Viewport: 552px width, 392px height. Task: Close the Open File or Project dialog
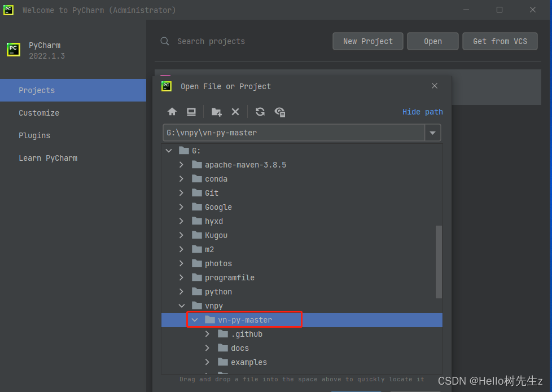(435, 86)
